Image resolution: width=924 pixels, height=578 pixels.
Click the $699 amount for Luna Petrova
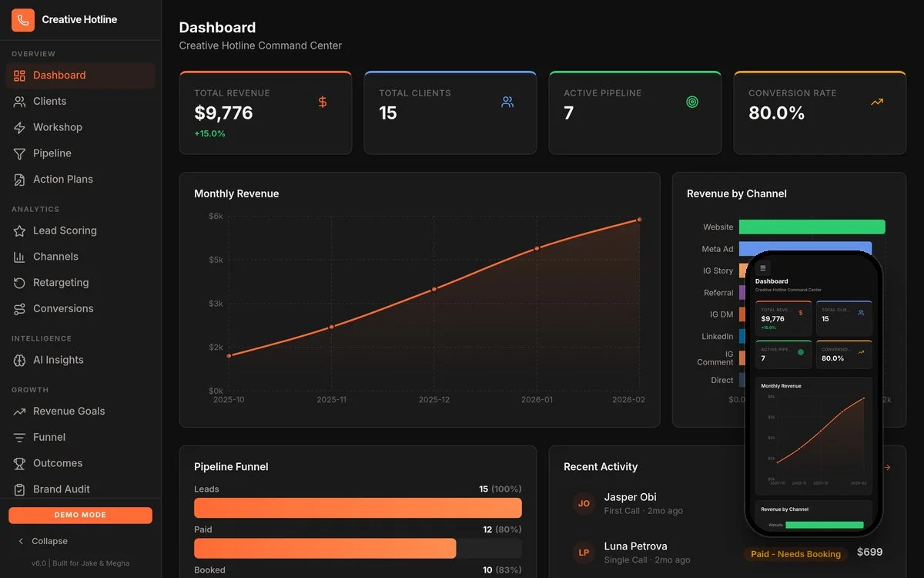pos(870,553)
